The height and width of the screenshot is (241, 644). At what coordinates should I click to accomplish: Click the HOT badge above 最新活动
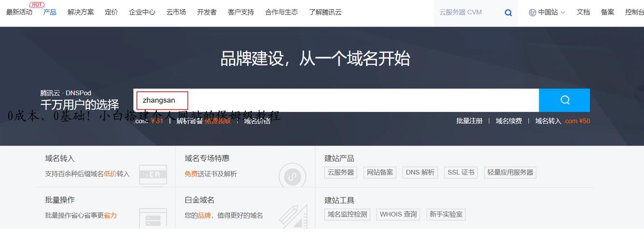37,4
